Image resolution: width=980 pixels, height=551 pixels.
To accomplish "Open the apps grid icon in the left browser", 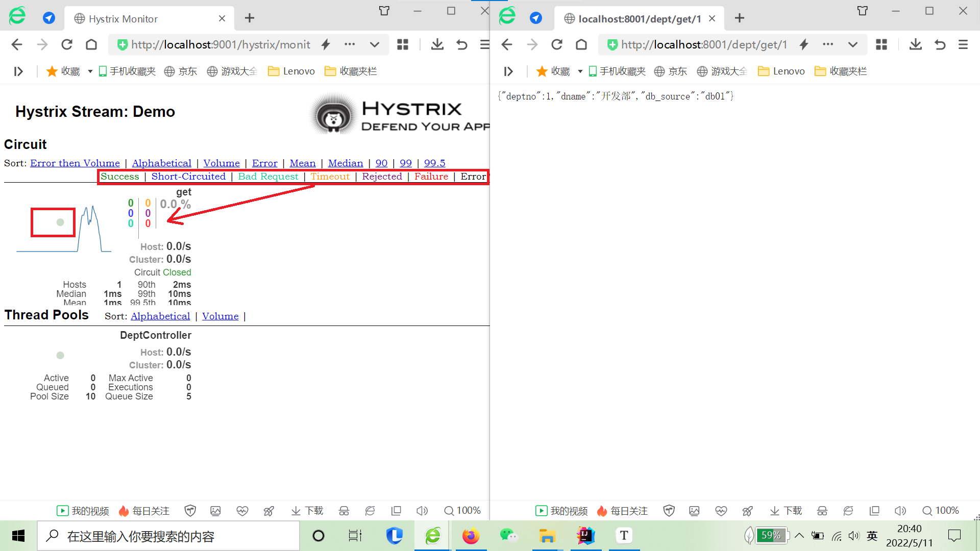I will click(403, 45).
